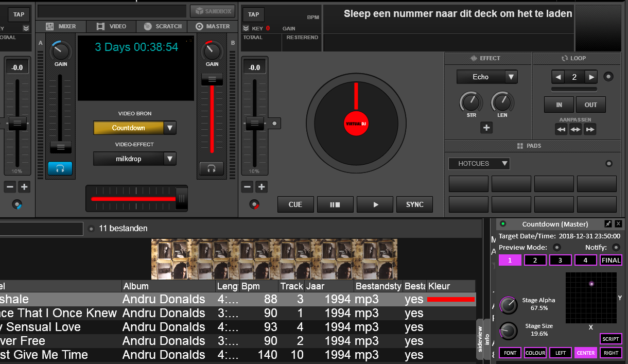Image resolution: width=628 pixels, height=364 pixels.
Task: Switch to the VIDEO tab
Action: tap(111, 26)
